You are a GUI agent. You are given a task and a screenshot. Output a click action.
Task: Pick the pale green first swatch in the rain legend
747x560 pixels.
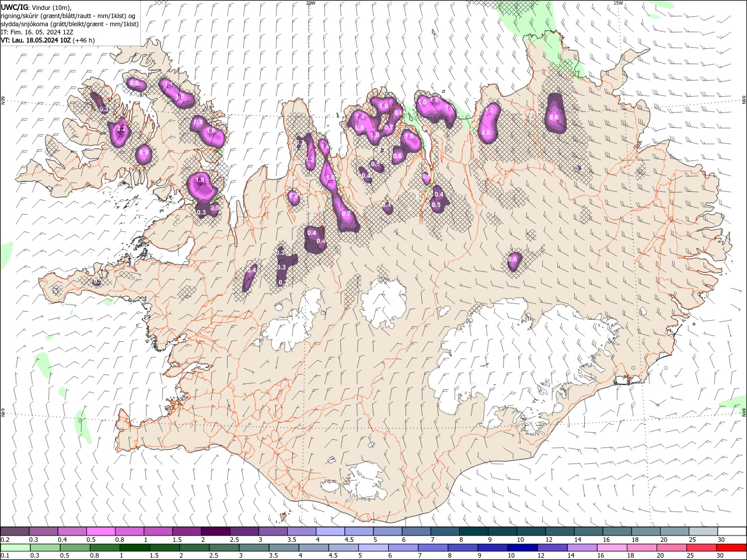tap(15, 548)
